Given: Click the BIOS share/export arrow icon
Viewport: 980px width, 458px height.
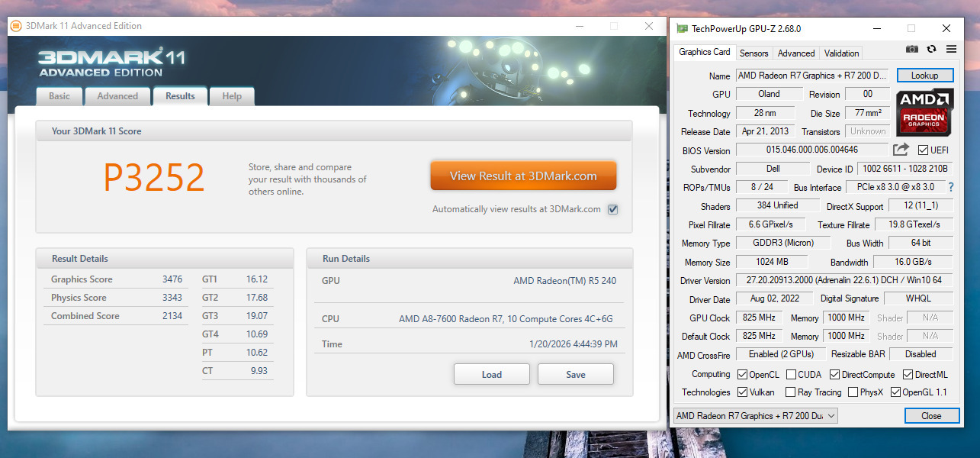Looking at the screenshot, I should point(901,150).
